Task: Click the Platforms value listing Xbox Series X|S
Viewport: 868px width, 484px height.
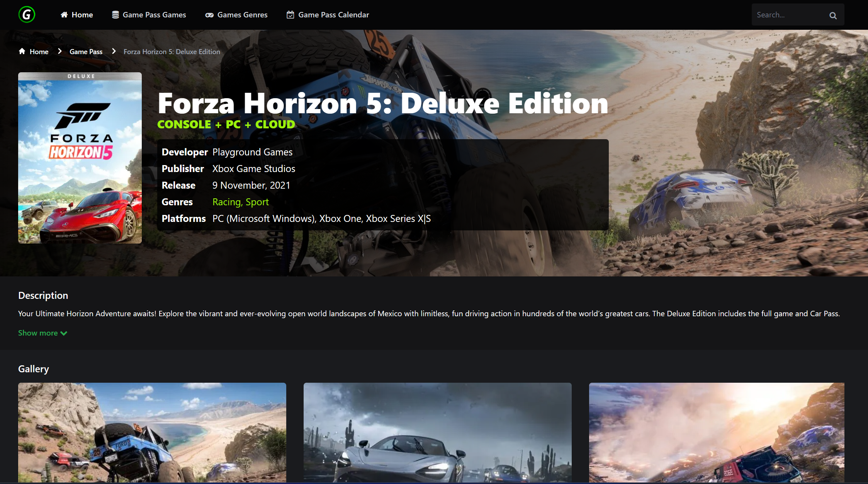Action: [x=321, y=218]
